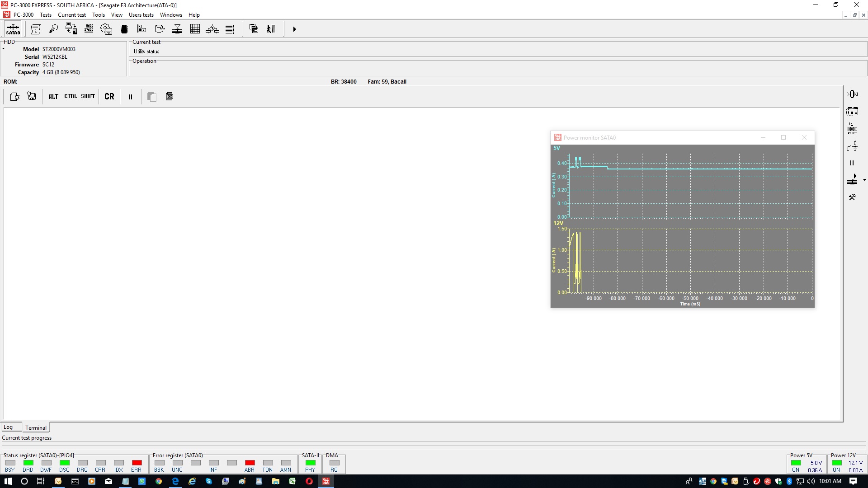868x488 pixels.
Task: Click inside the terminal output area
Action: click(422, 264)
